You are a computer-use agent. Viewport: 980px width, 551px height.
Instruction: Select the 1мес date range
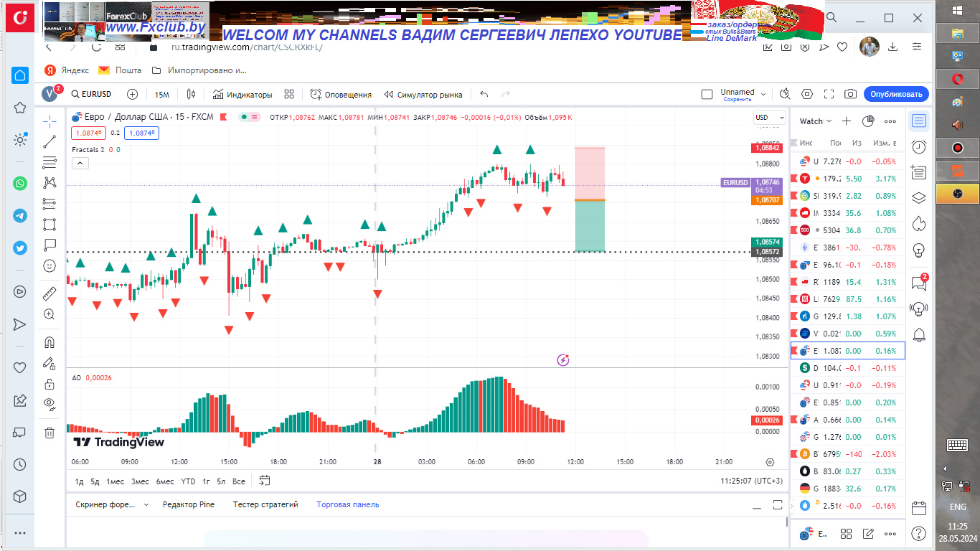click(x=116, y=481)
